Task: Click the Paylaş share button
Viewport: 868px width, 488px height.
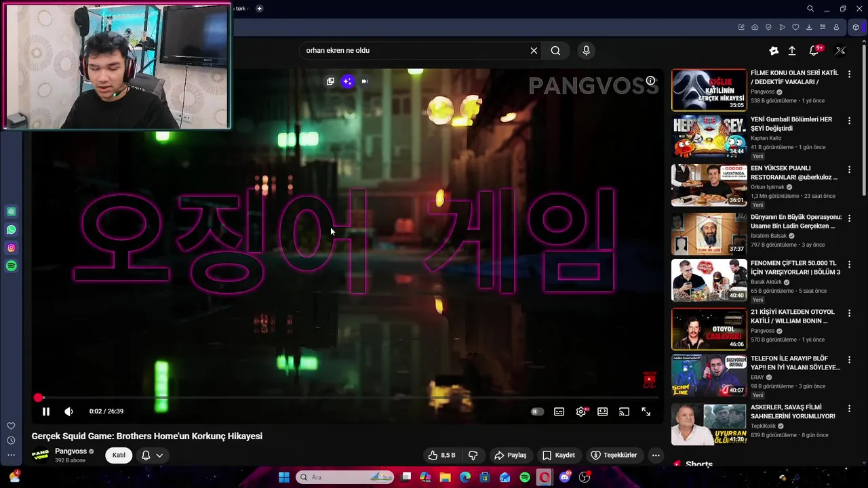Action: tap(511, 455)
